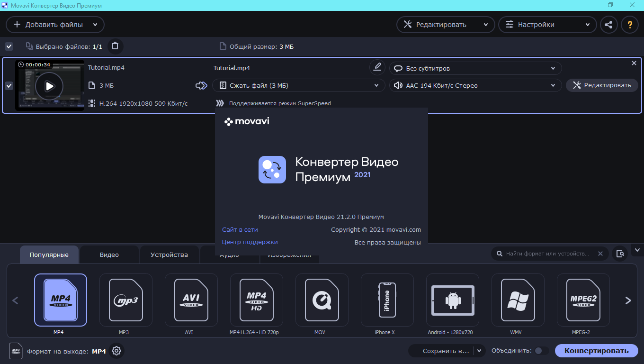Select MP4 H.264 HD 720p preset

point(257,300)
